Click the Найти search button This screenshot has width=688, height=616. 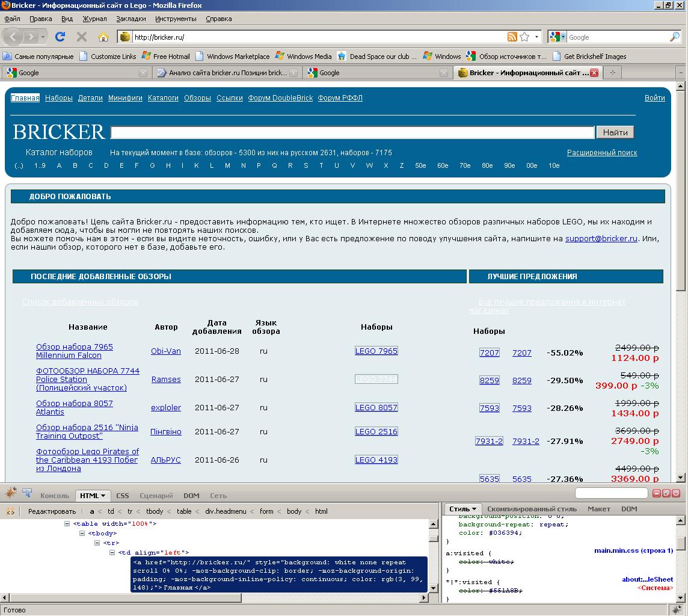615,132
